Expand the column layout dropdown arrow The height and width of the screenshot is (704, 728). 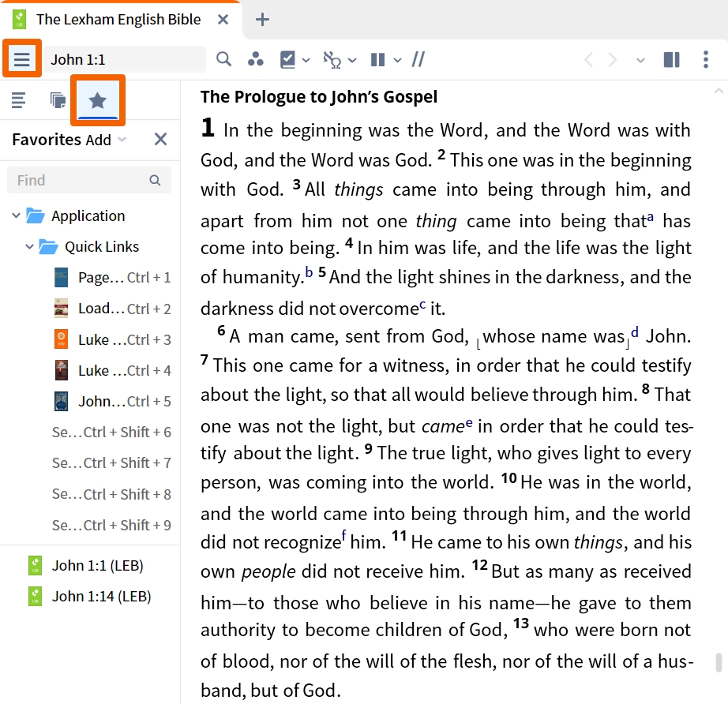397,60
